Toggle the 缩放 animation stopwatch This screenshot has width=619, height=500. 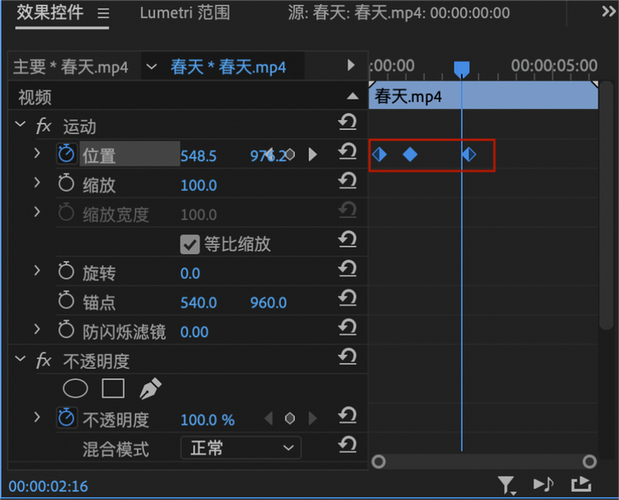66,183
